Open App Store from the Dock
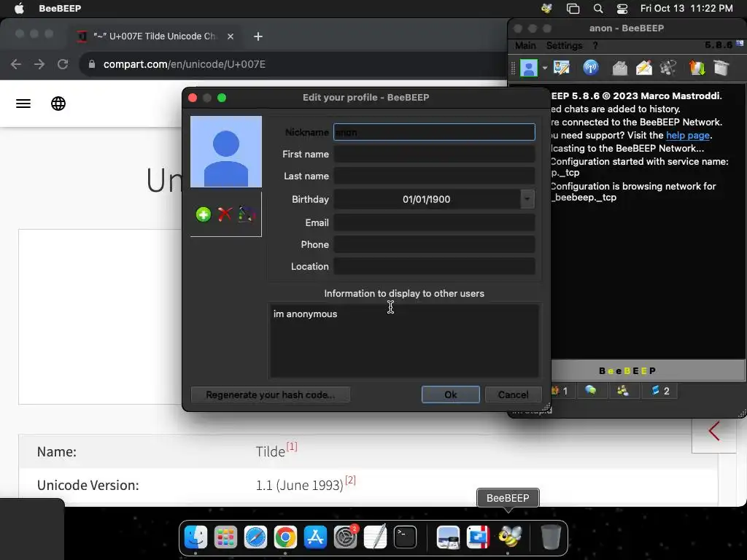 click(x=315, y=537)
